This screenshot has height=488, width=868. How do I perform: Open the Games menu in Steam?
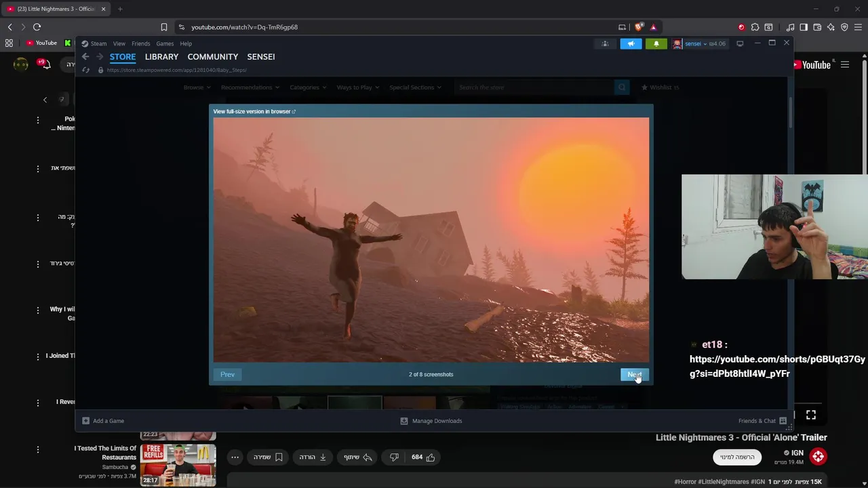pyautogui.click(x=165, y=43)
